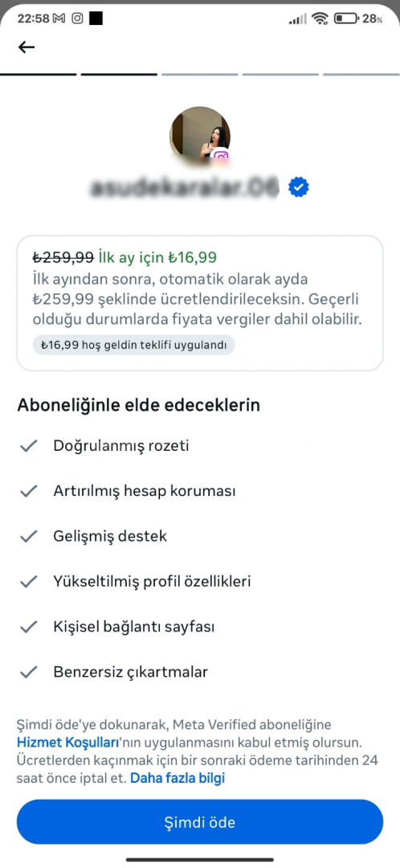Click the Wi-Fi status icon
The height and width of the screenshot is (868, 400).
tap(320, 18)
